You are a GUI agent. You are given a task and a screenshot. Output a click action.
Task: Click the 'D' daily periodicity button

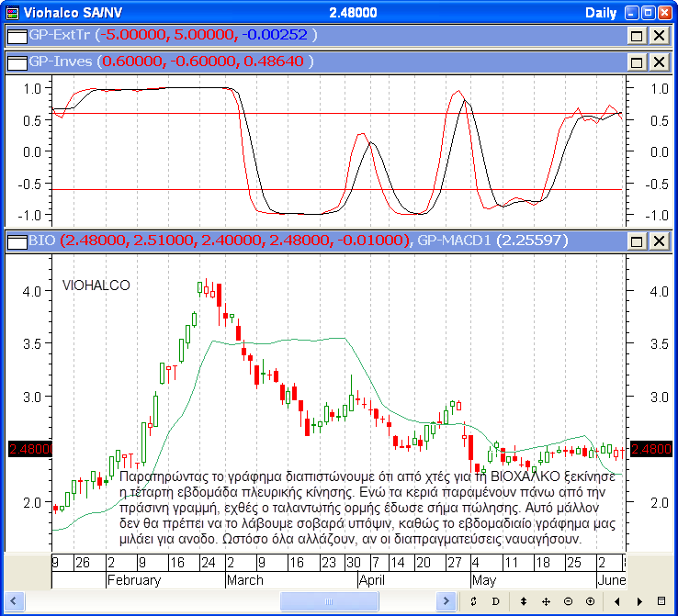(495, 601)
